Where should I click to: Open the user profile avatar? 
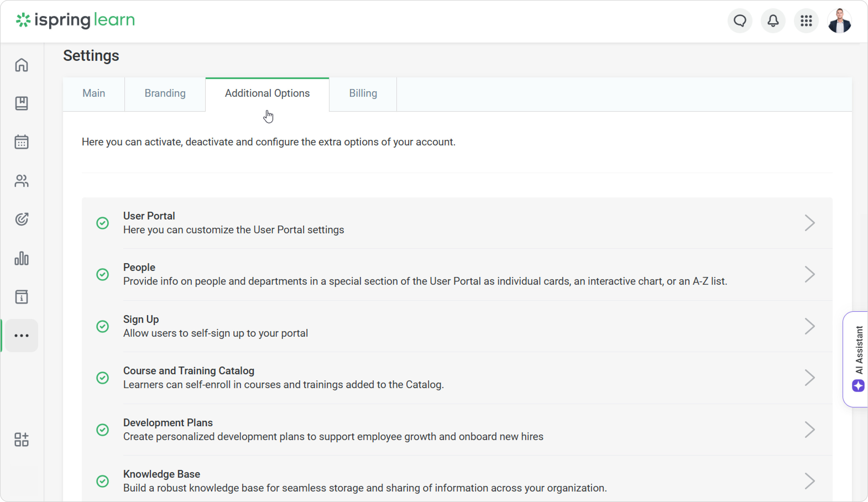pos(840,21)
